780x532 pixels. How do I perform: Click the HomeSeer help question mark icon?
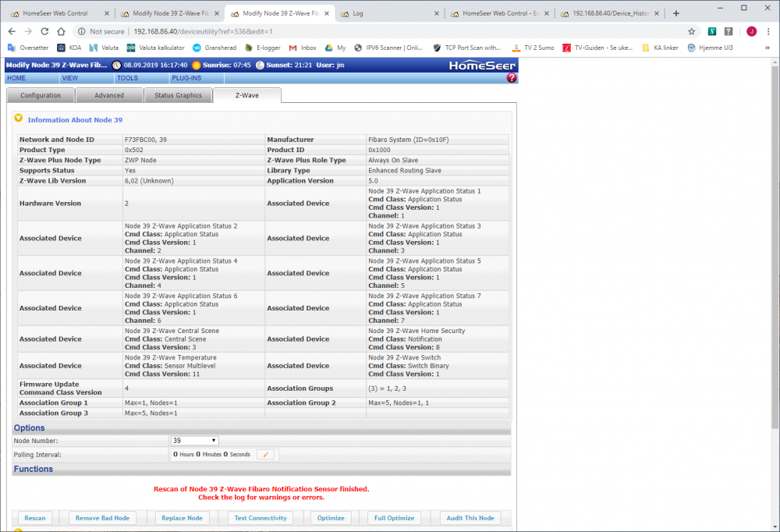pos(512,78)
